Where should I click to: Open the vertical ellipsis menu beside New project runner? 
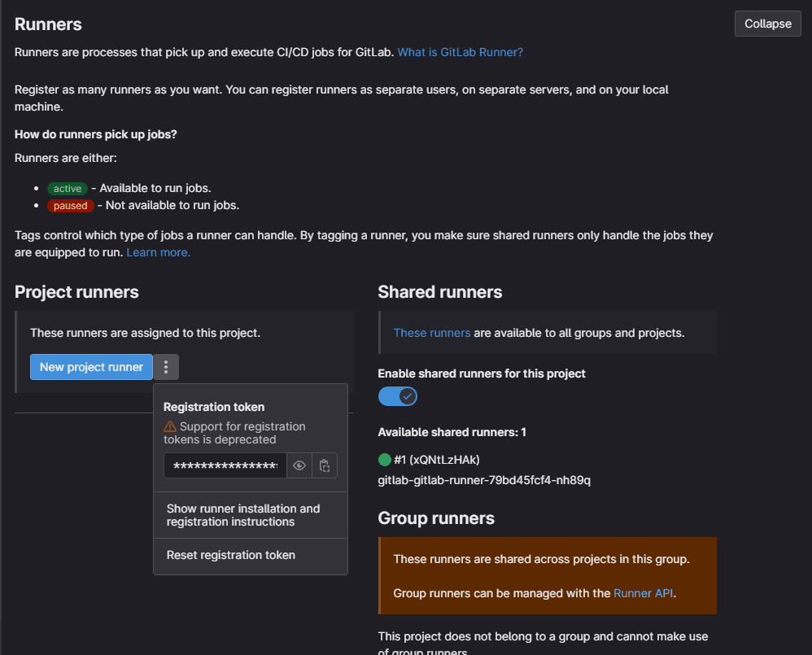click(x=166, y=367)
